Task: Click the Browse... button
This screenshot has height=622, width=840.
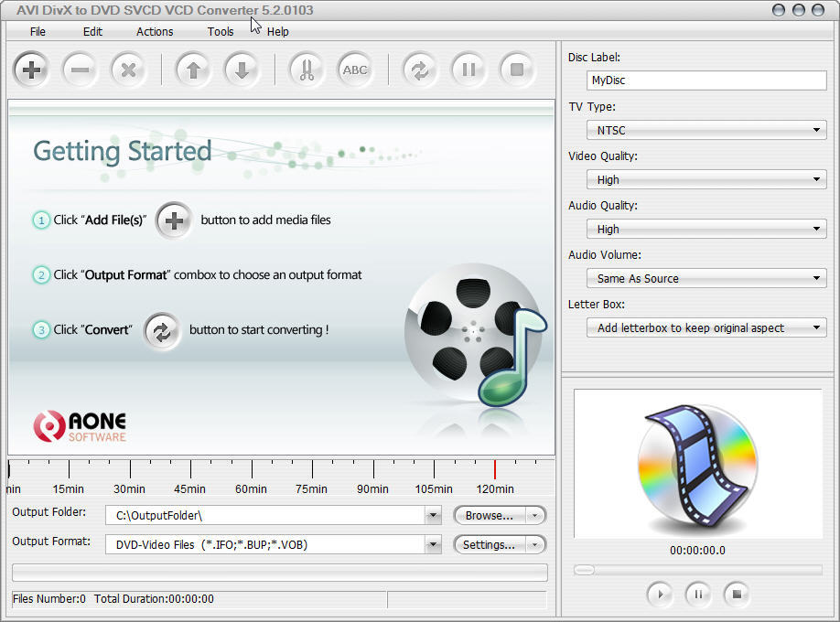Action: point(490,515)
